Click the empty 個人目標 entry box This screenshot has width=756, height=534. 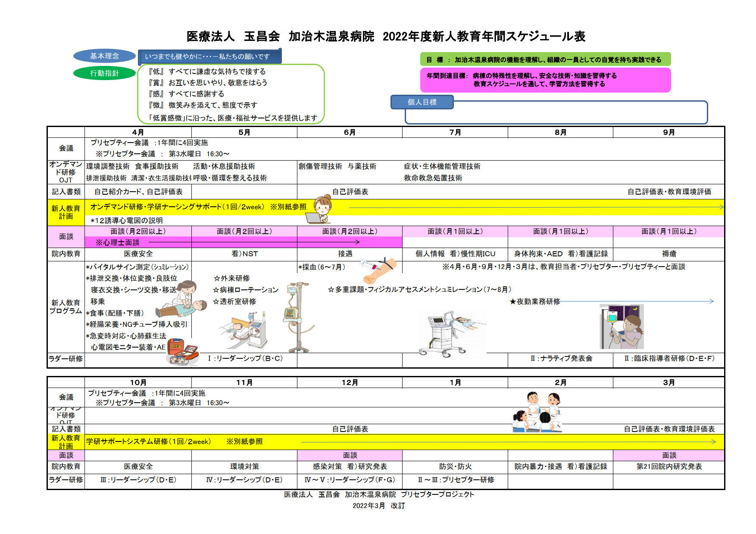coord(556,112)
